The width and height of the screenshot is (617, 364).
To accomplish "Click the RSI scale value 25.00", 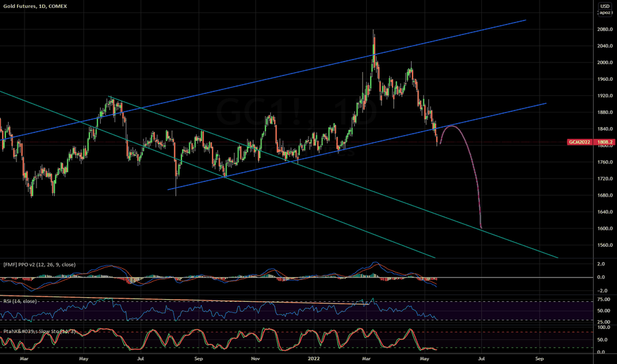I will click(x=604, y=322).
